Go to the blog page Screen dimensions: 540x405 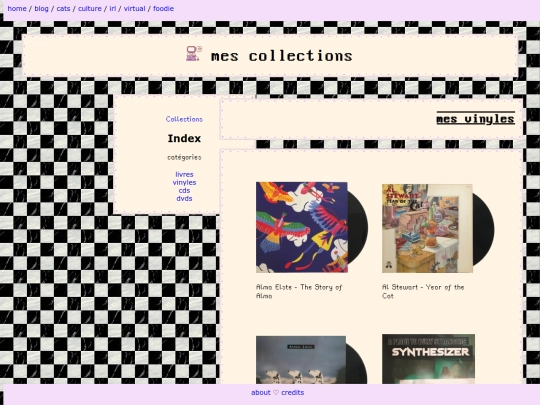(41, 9)
